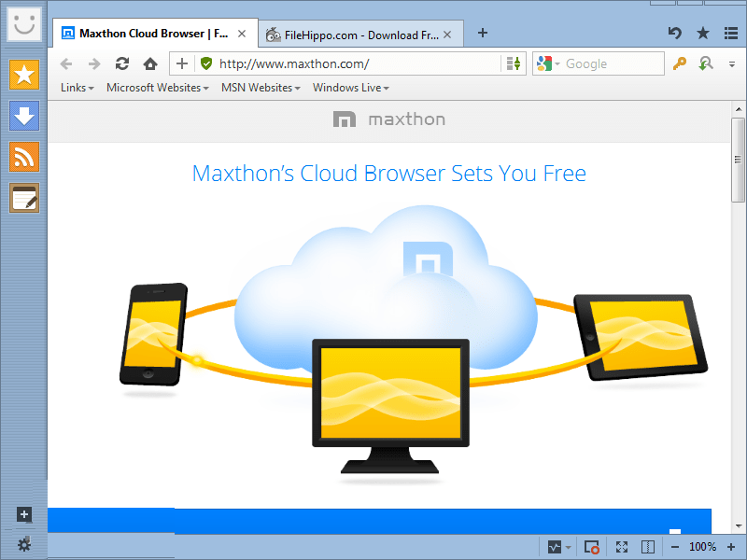Switch to the FileHippo.com tab
The width and height of the screenshot is (747, 560).
tap(361, 35)
